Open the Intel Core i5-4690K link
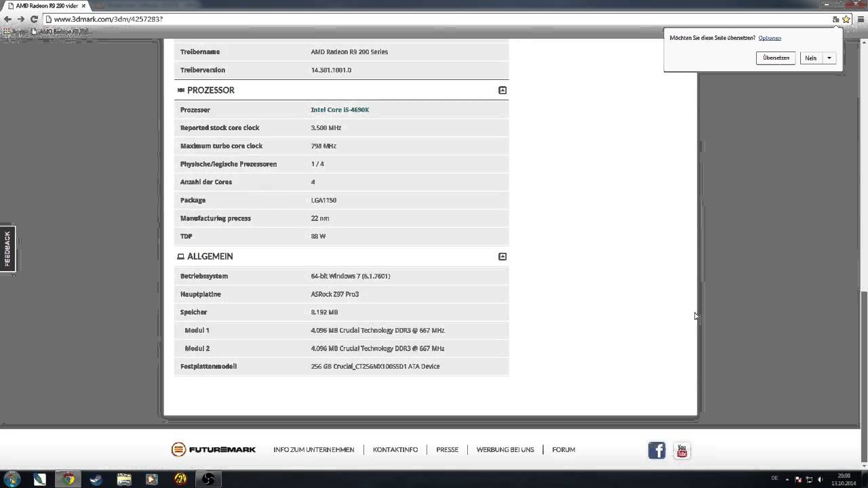This screenshot has height=488, width=868. coord(340,110)
